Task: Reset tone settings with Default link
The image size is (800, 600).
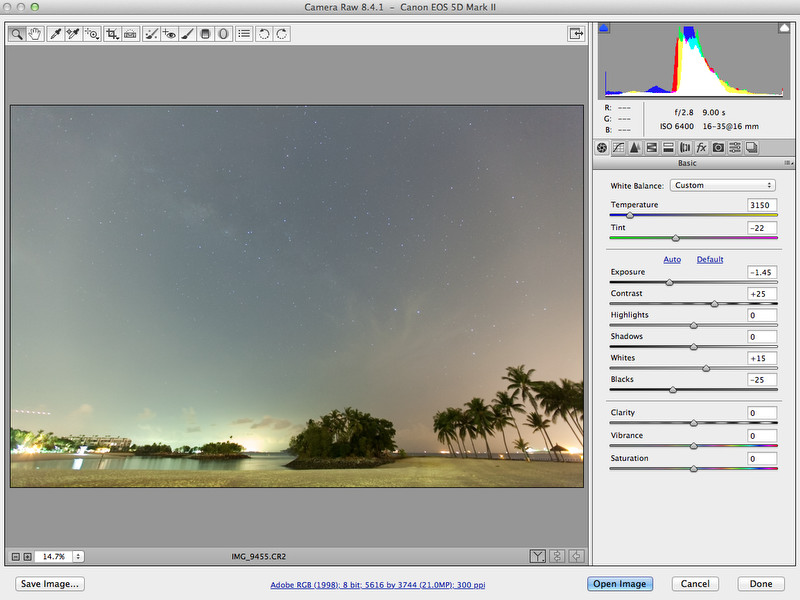Action: [710, 259]
